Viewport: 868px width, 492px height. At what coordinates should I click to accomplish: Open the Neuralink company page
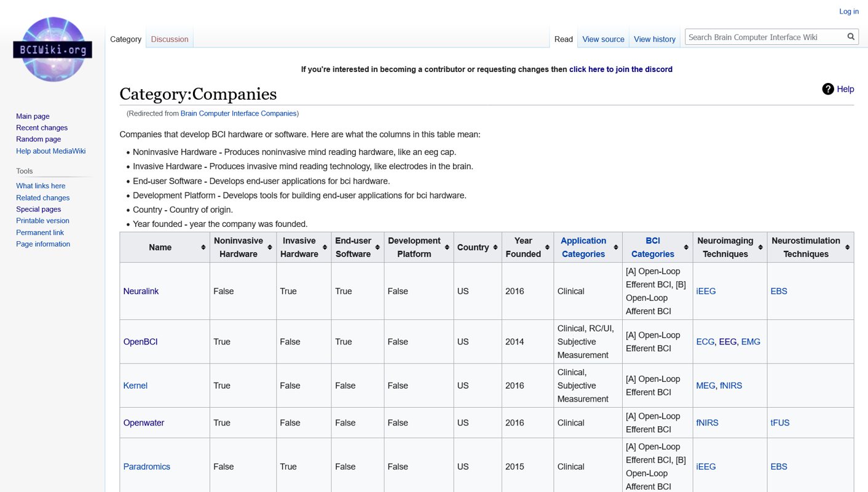[141, 291]
